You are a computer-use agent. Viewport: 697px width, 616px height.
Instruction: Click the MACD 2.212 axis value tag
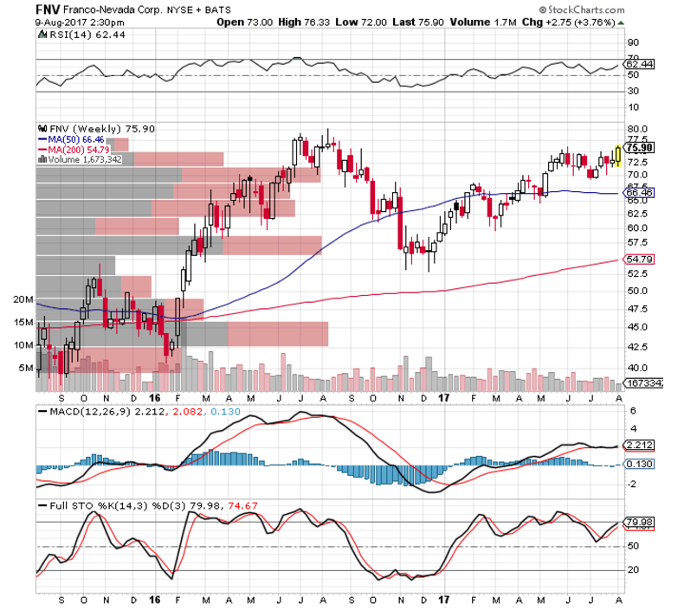pos(640,446)
